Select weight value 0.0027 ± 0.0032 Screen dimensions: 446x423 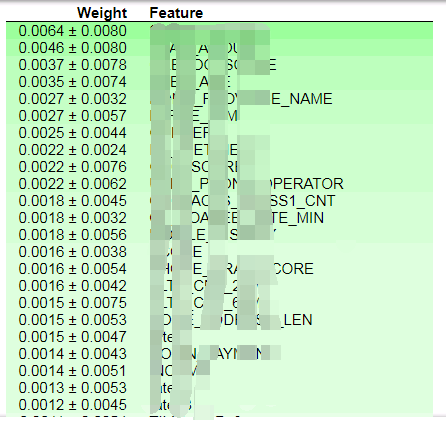point(73,99)
